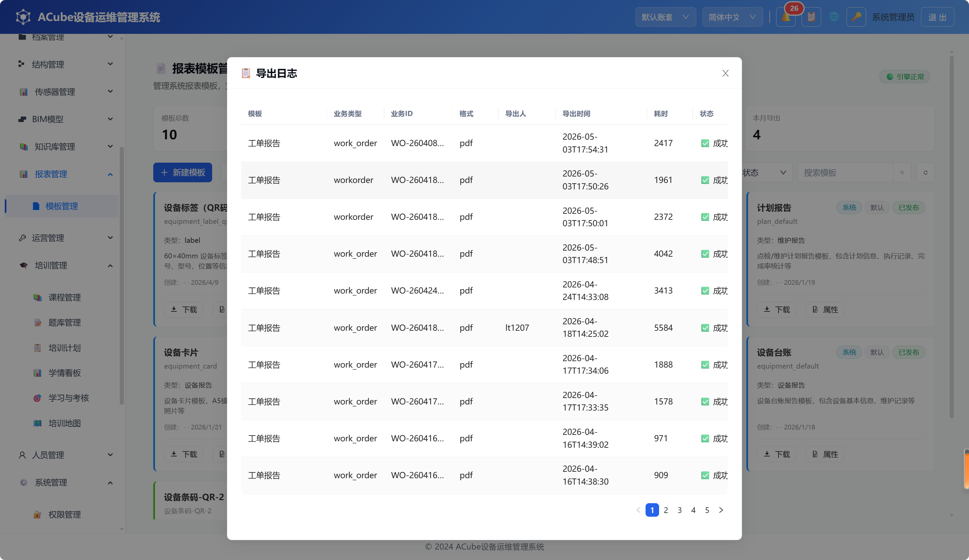969x560 pixels.
Task: Go to page 2 of export log
Action: pyautogui.click(x=666, y=510)
